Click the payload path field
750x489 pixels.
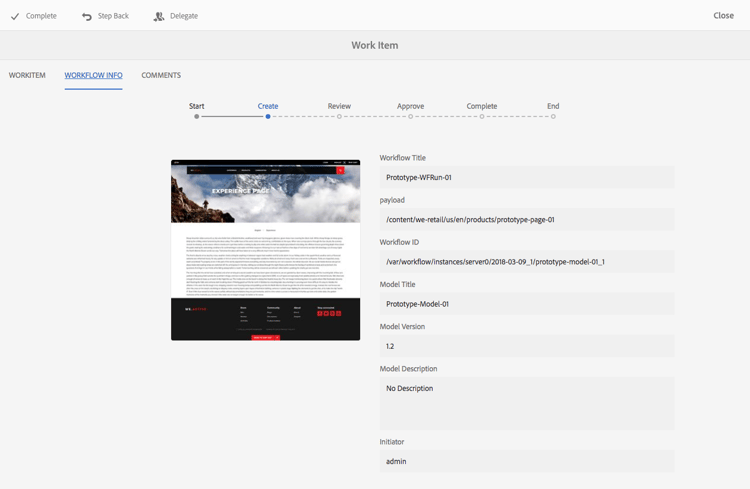click(527, 220)
